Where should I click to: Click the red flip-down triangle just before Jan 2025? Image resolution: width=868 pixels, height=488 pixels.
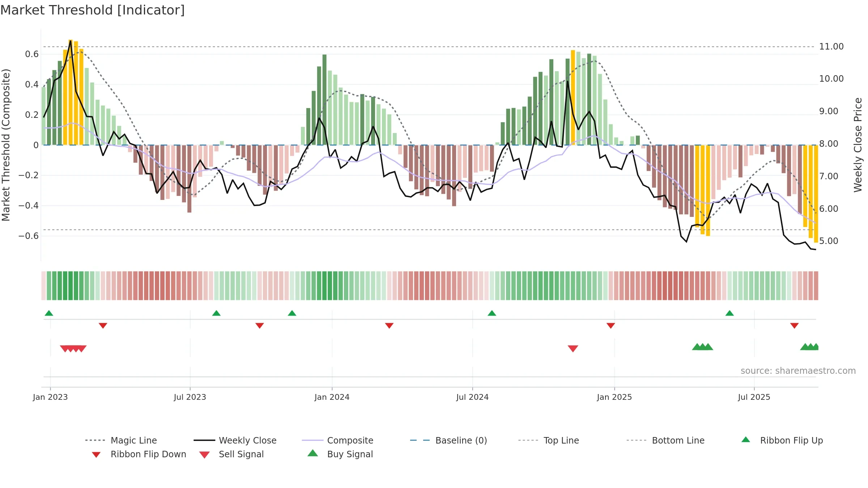tap(611, 326)
